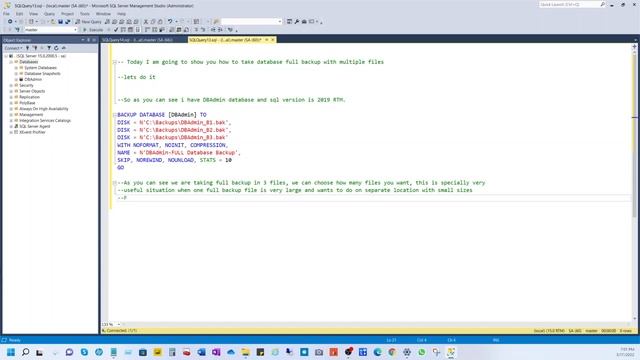640x360 pixels.
Task: Expand the Database Snapshots node
Action: pyautogui.click(x=16, y=73)
